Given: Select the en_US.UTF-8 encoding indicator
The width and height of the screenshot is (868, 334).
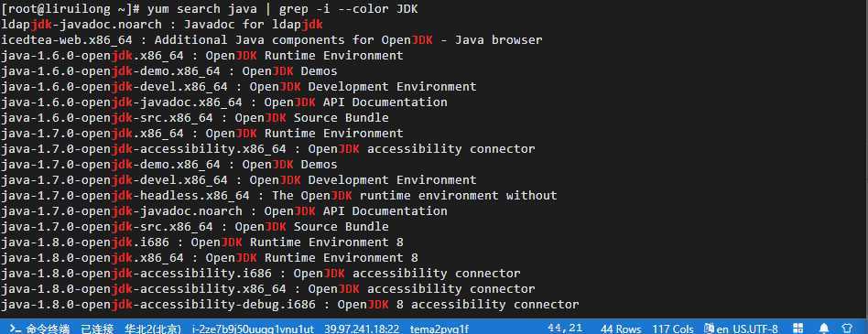Looking at the screenshot, I should [747, 329].
